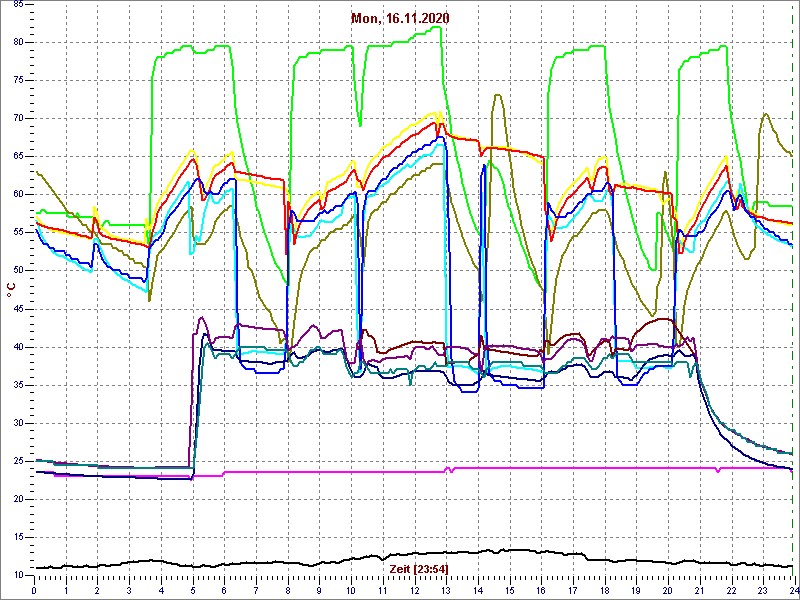This screenshot has height=600, width=800.
Task: Select the 70 tick on temperature axis
Action: 19,118
